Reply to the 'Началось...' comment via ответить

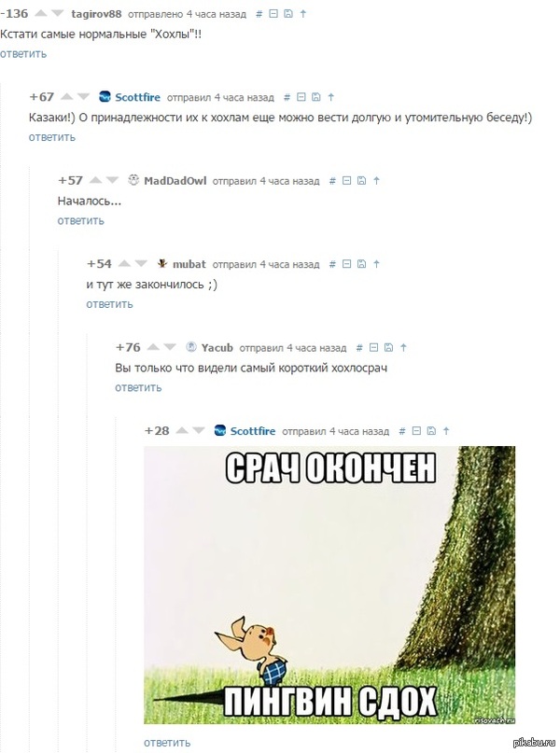point(80,221)
